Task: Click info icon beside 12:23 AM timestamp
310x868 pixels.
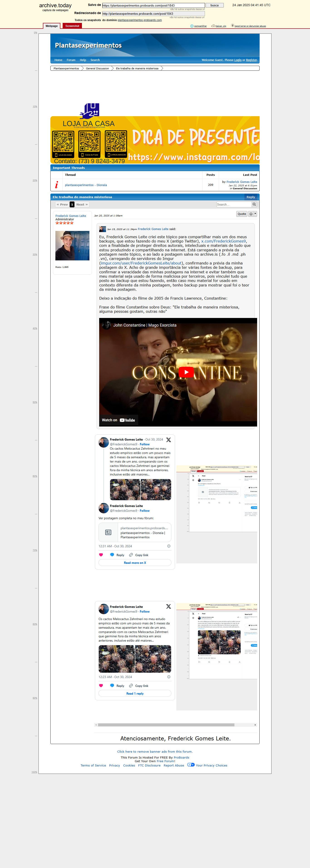Action: tap(169, 676)
